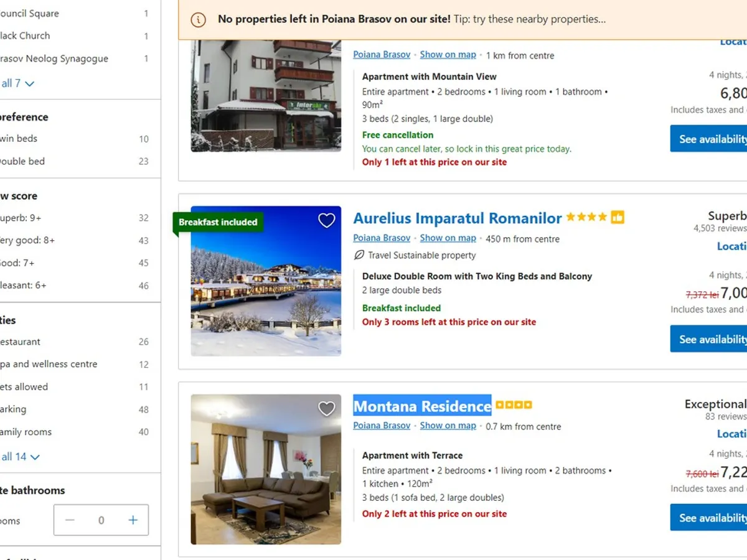
Task: Increase the bathrooms count with plus
Action: tap(133, 520)
